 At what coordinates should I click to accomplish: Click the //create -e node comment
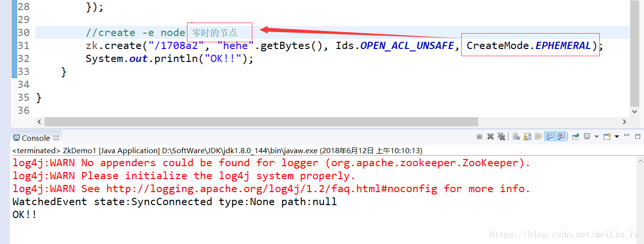(x=136, y=33)
